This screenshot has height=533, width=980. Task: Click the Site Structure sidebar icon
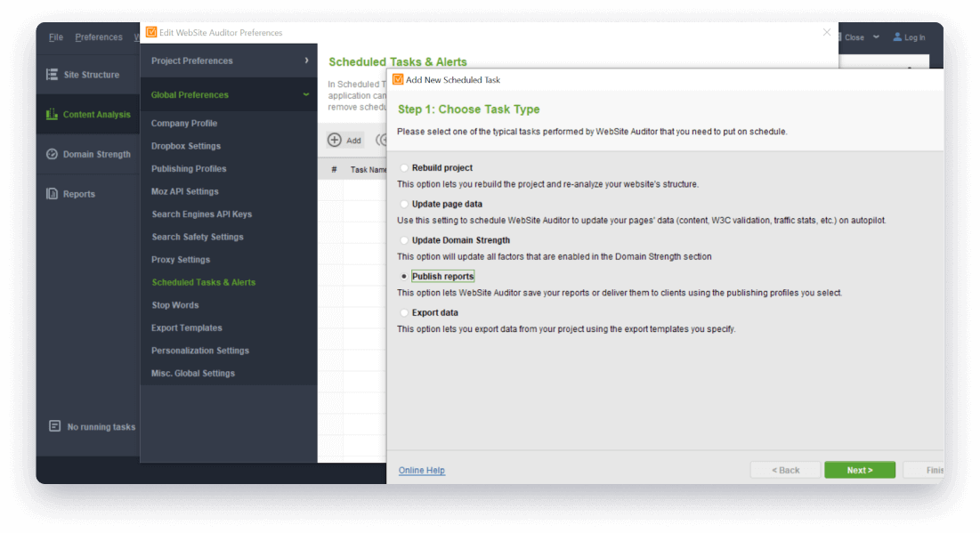53,75
